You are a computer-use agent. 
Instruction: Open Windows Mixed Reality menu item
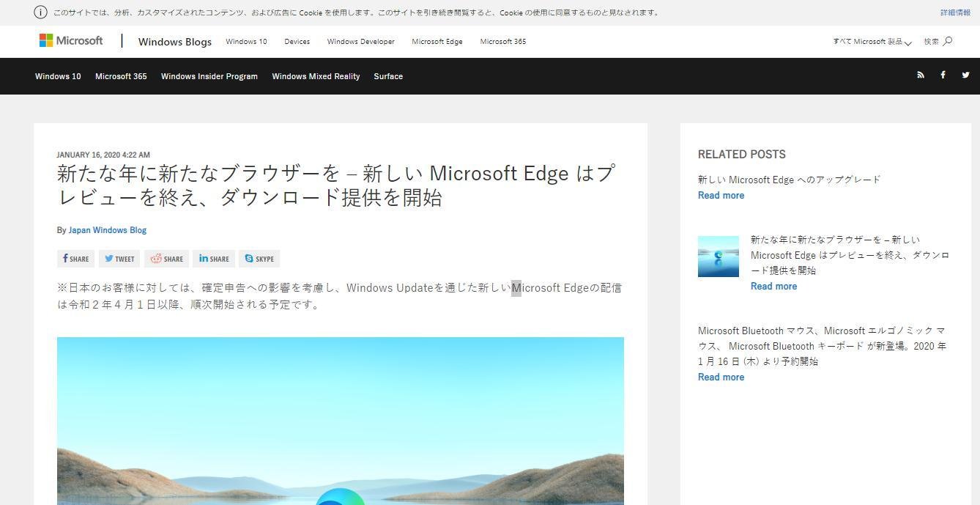[316, 76]
